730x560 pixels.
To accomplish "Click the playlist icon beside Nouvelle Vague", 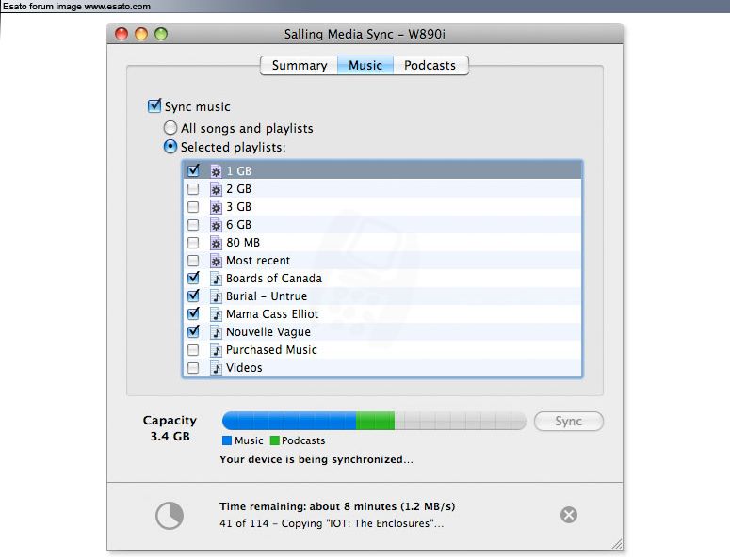I will pyautogui.click(x=216, y=332).
